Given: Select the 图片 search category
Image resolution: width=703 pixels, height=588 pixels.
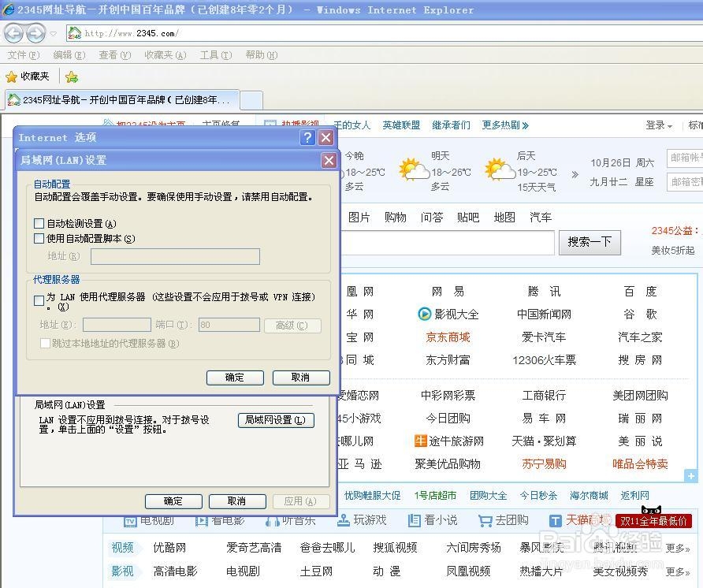Looking at the screenshot, I should pos(359,218).
